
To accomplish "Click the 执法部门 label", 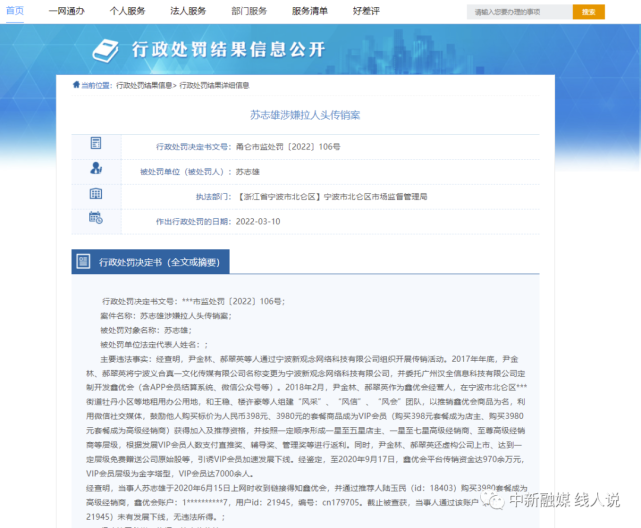I will tap(214, 197).
